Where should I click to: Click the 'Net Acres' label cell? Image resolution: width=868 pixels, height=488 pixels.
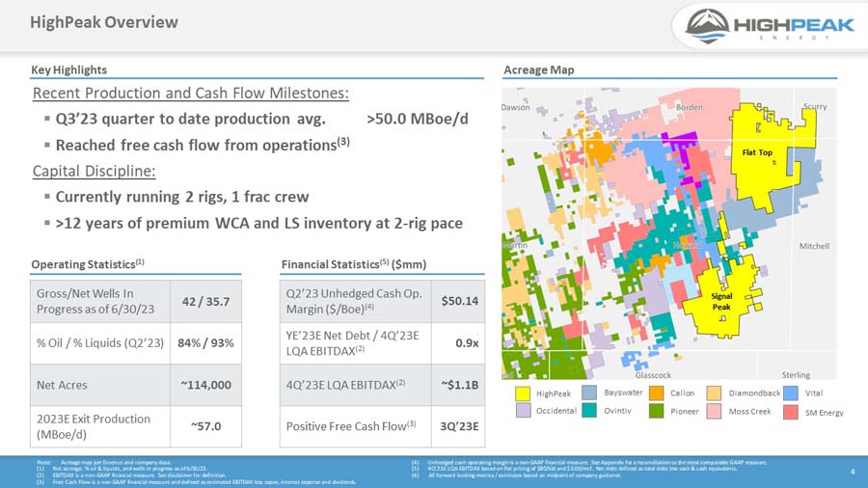[x=100, y=385]
